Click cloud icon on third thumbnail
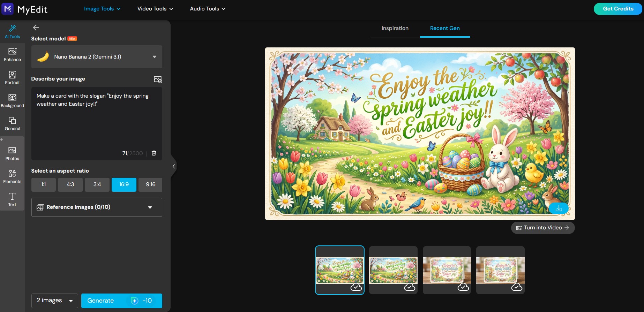Screen dimensions: 644x312 (463, 287)
